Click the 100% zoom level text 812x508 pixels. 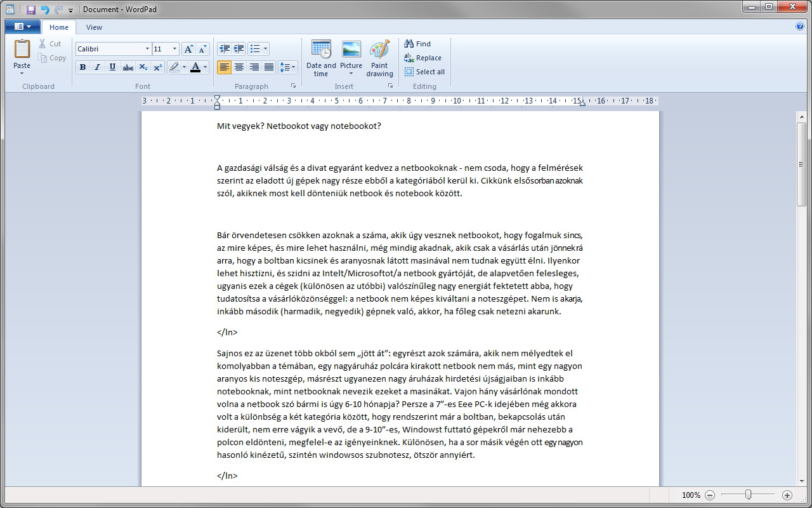691,495
